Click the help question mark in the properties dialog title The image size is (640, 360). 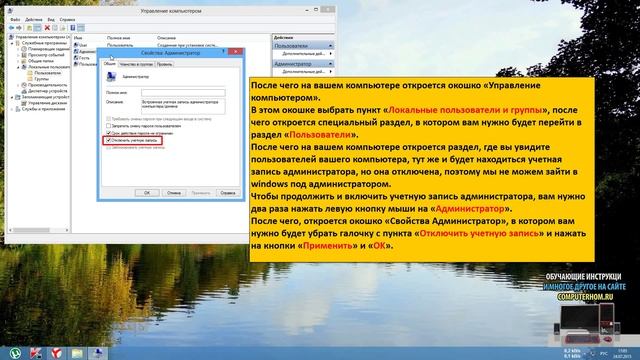click(x=223, y=52)
